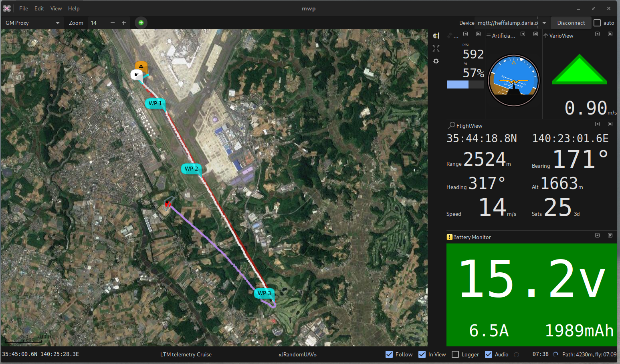Viewport: 620px width, 364px height.
Task: Uncheck the In View checkbox
Action: (422, 354)
